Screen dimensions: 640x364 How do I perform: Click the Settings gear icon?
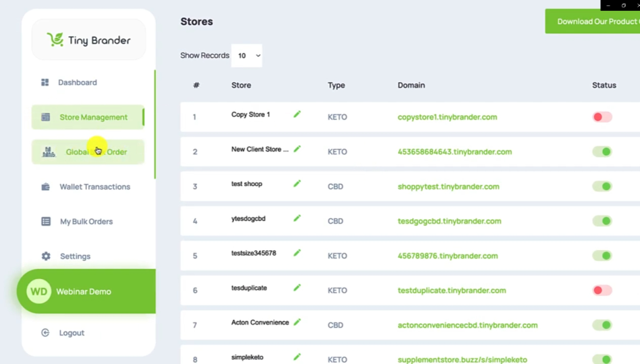coord(46,256)
